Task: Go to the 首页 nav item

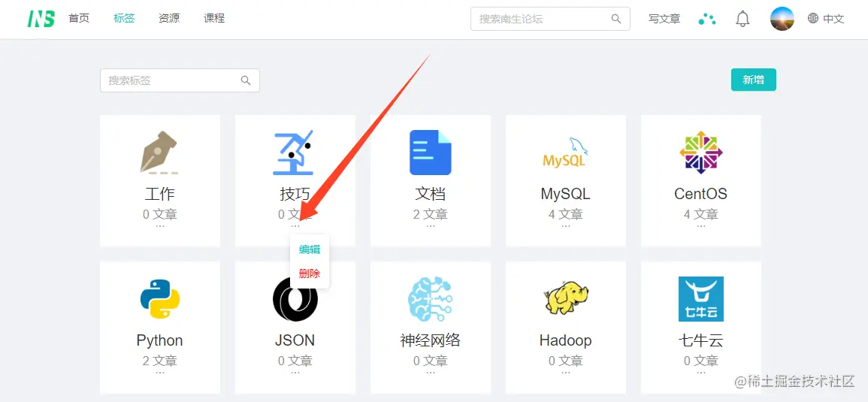Action: [x=79, y=18]
